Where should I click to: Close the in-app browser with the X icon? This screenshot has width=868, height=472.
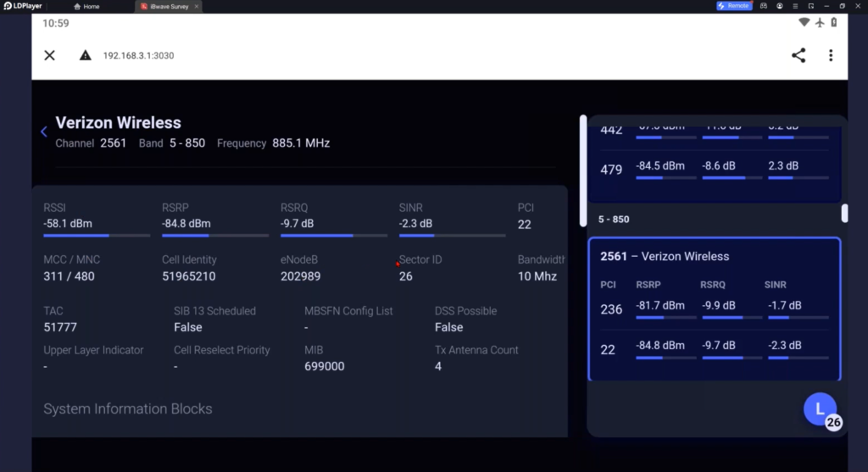49,55
